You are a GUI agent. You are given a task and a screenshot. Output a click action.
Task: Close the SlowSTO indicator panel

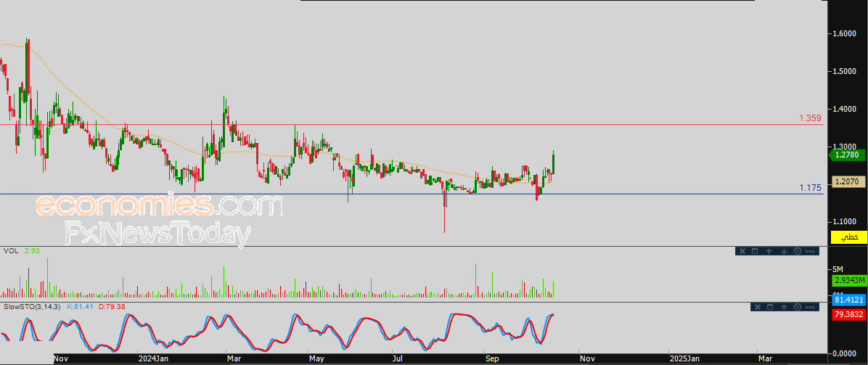[757, 307]
